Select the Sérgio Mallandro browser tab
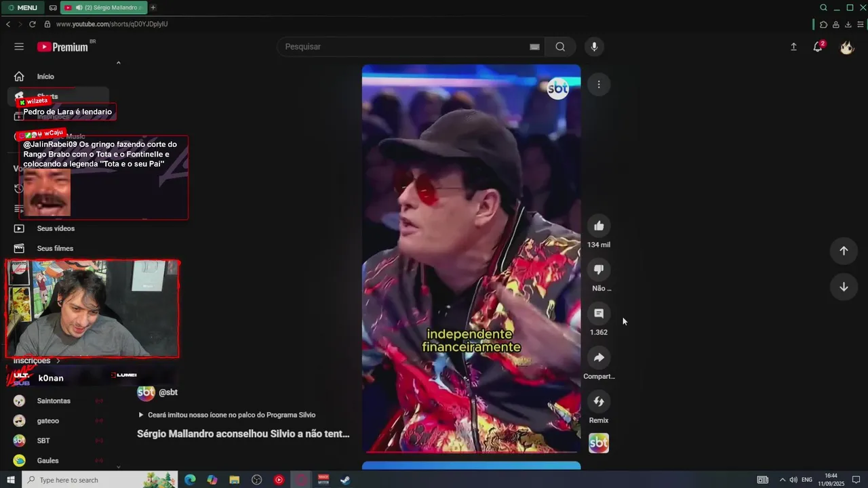Screen dimensions: 868x488 pos(103,7)
